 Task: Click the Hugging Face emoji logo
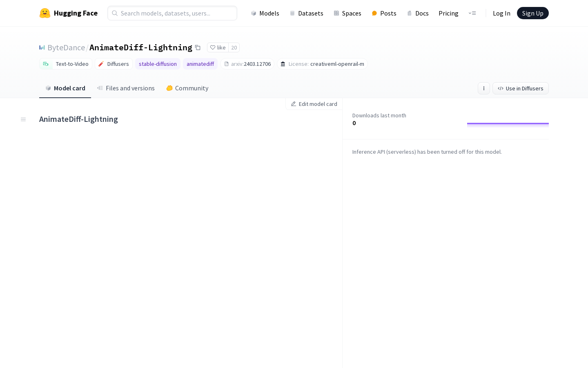[x=45, y=13]
